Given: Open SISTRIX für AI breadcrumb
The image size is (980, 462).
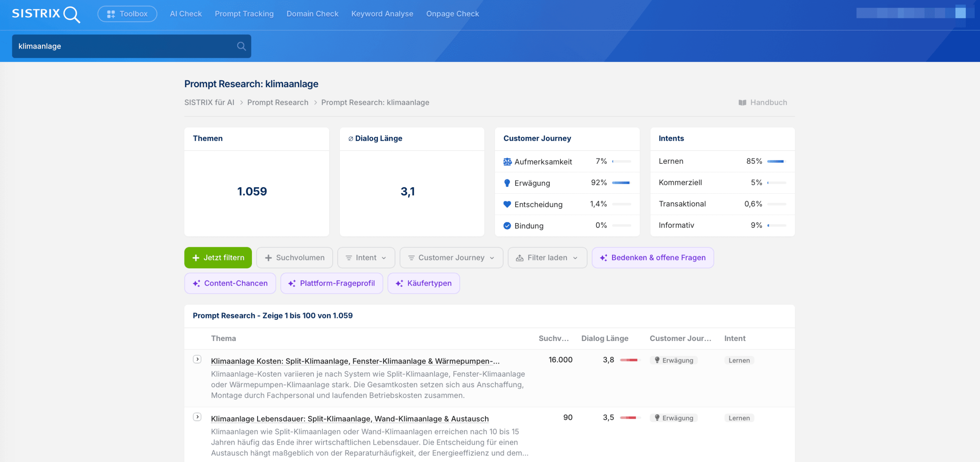Looking at the screenshot, I should [209, 102].
